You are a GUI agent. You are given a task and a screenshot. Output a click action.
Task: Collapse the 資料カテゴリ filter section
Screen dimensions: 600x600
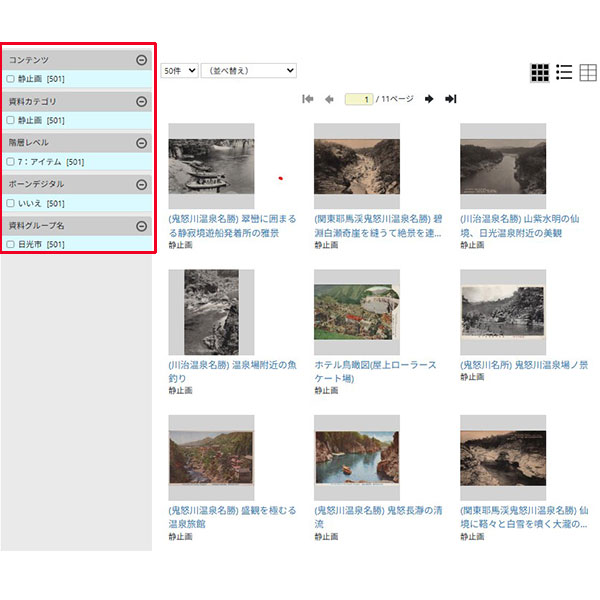[x=142, y=101]
